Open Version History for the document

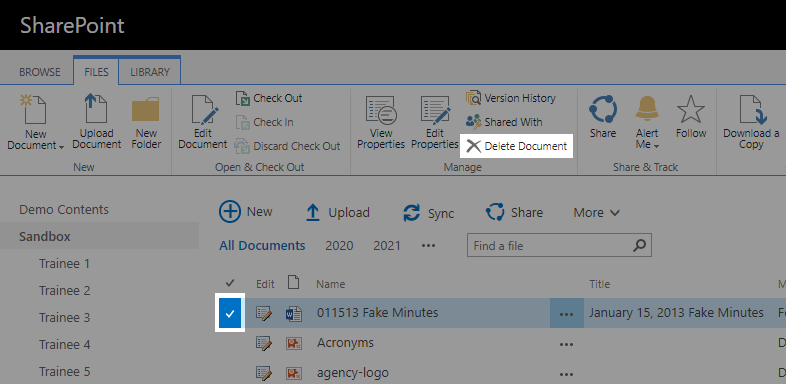(511, 98)
